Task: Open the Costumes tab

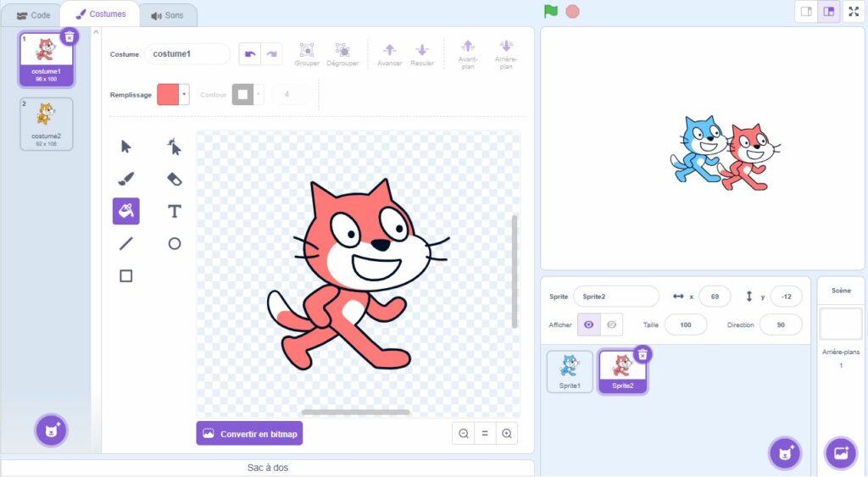Action: point(101,14)
